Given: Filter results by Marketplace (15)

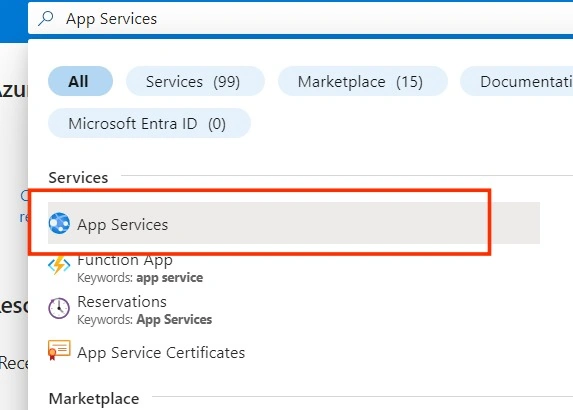Looking at the screenshot, I should coord(363,81).
